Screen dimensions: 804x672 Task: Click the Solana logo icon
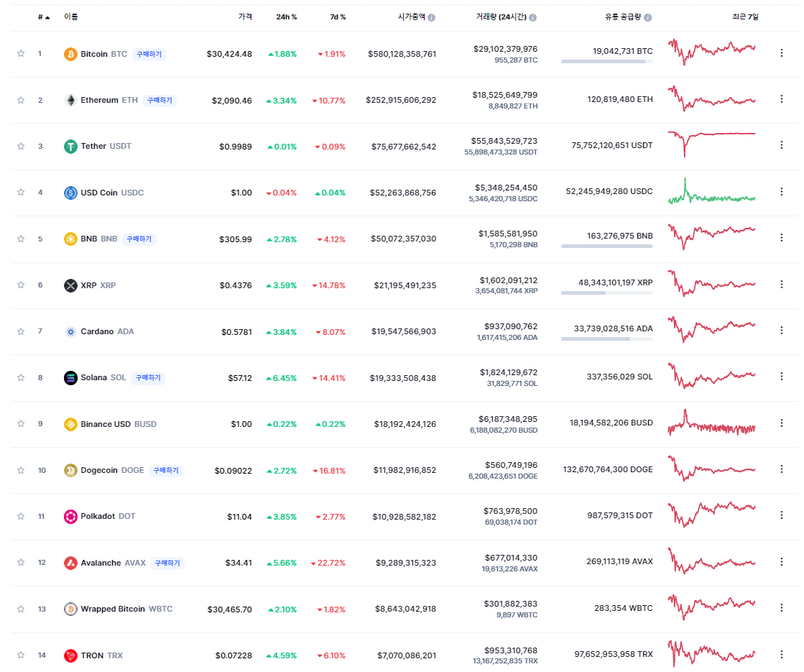70,378
